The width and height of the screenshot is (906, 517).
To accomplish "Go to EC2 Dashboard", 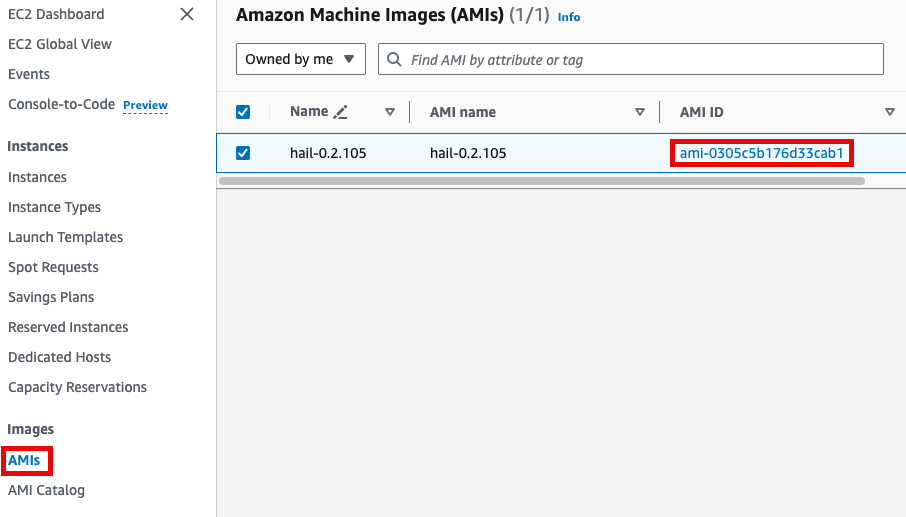I will pyautogui.click(x=56, y=14).
